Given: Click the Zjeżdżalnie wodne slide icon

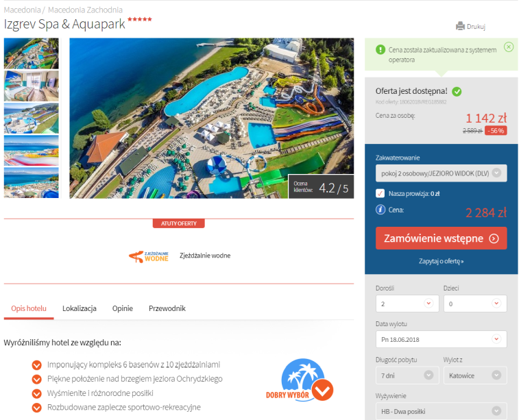Looking at the screenshot, I should (149, 256).
